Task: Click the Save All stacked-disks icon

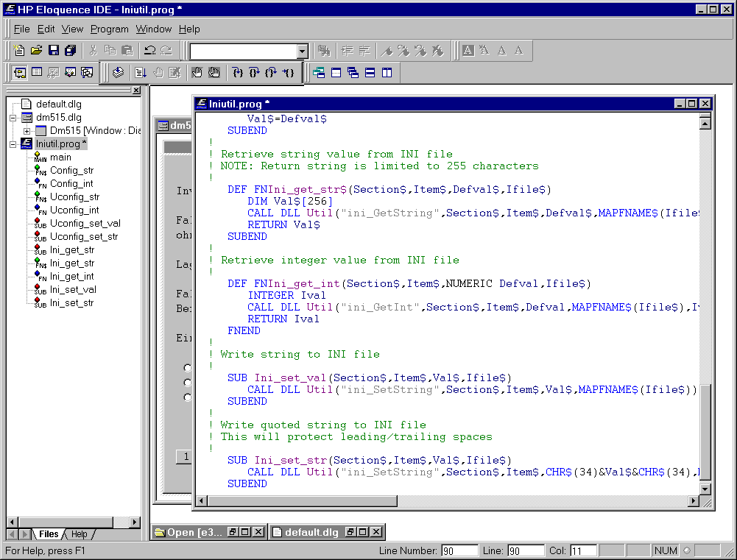Action: point(71,50)
